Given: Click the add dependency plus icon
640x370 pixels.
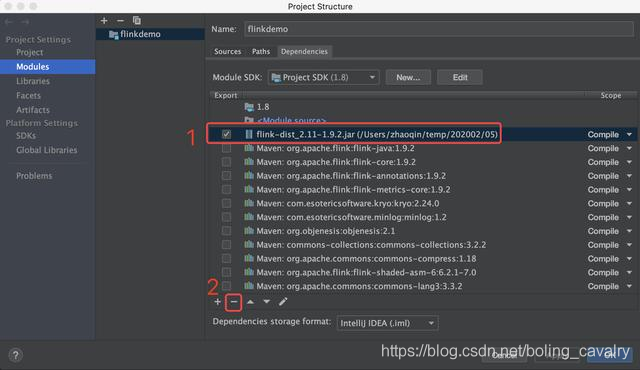Looking at the screenshot, I should click(x=217, y=302).
